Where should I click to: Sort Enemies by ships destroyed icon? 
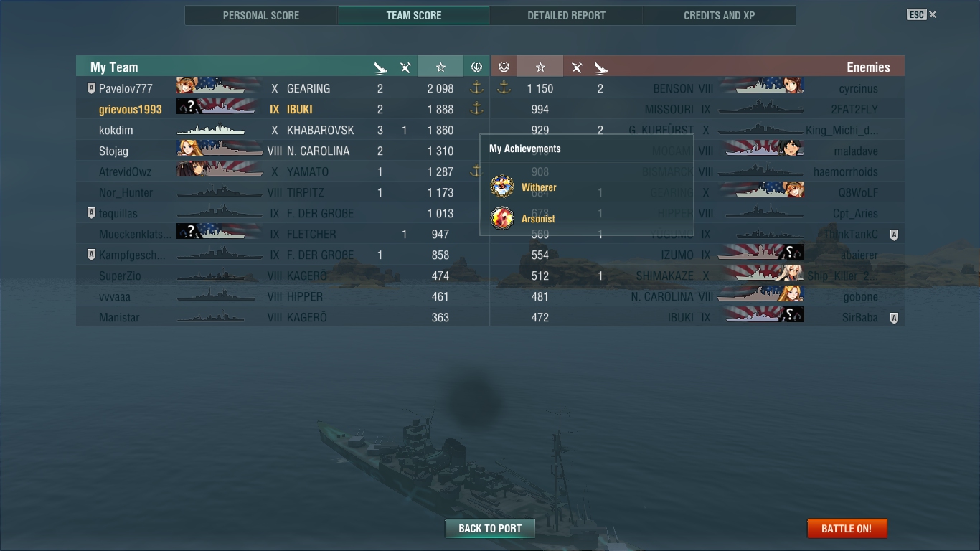click(601, 67)
